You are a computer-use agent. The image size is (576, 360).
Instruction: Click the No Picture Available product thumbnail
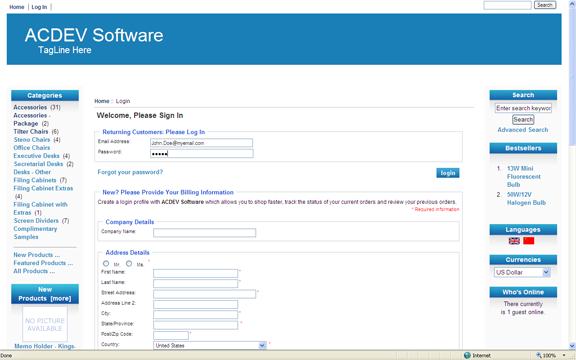tap(45, 324)
